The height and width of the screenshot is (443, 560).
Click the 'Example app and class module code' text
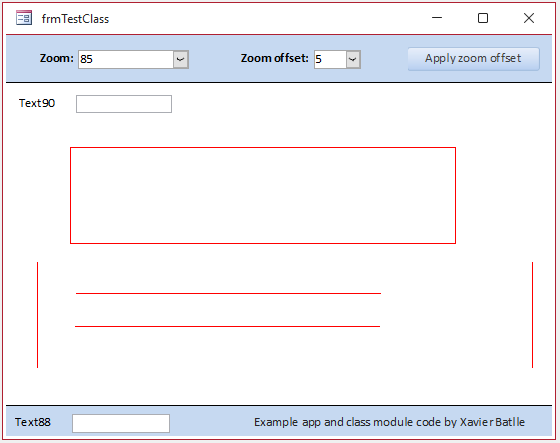click(348, 422)
